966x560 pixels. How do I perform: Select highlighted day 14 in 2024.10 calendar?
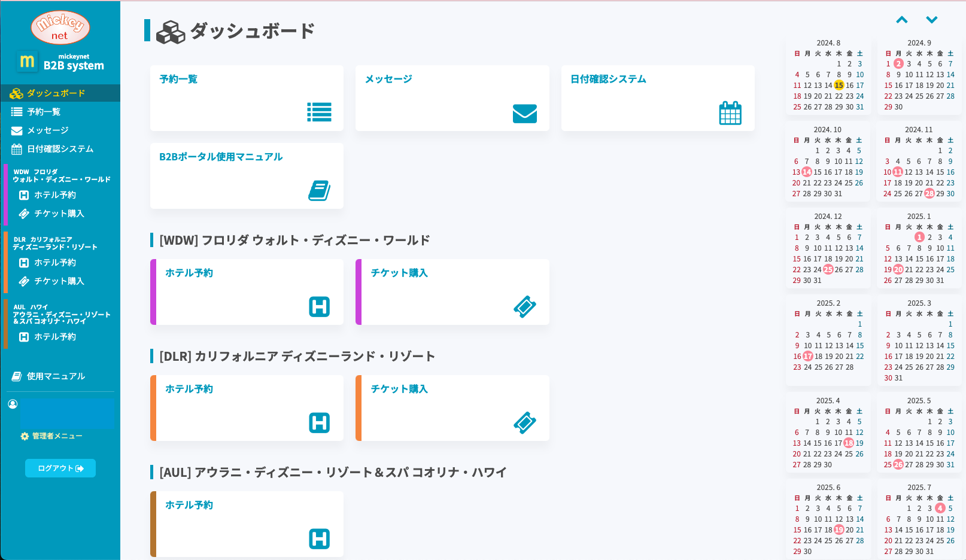pyautogui.click(x=807, y=172)
